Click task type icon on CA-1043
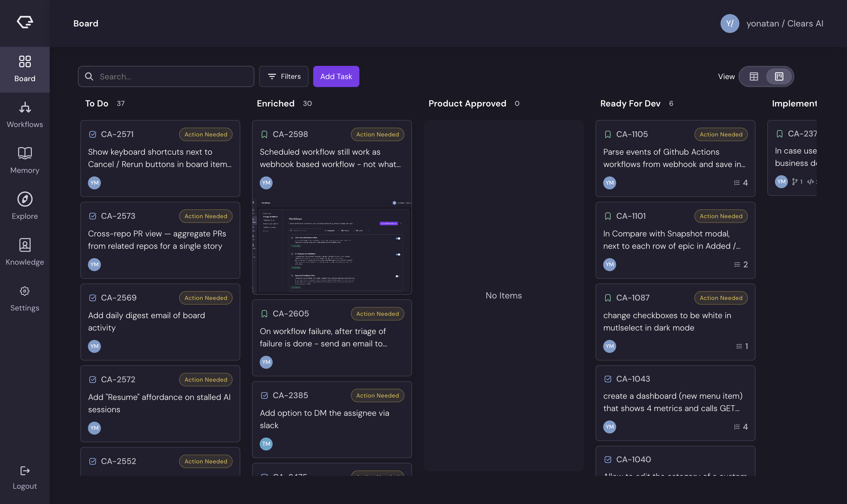 (608, 379)
